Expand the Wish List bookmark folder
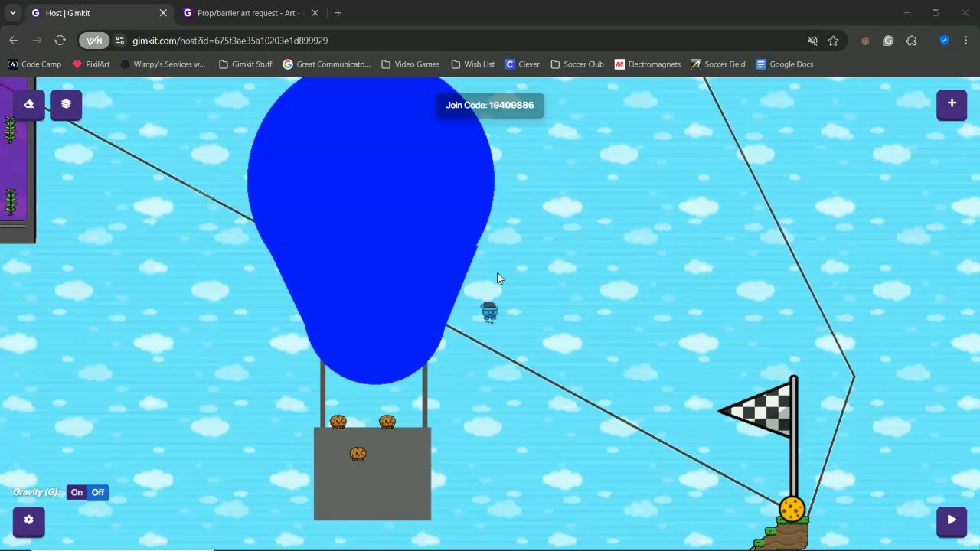The height and width of the screenshot is (551, 980). coord(473,64)
